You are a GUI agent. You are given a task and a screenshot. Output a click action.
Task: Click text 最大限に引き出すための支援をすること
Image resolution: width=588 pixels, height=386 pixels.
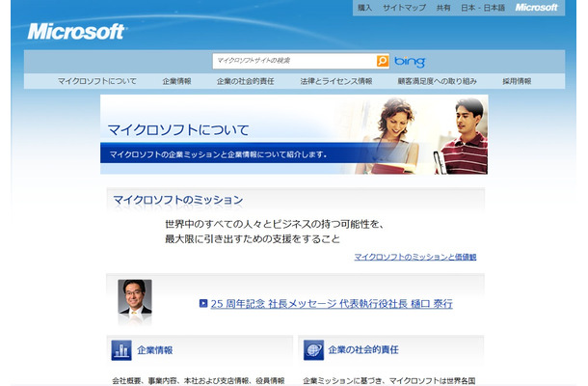[253, 238]
